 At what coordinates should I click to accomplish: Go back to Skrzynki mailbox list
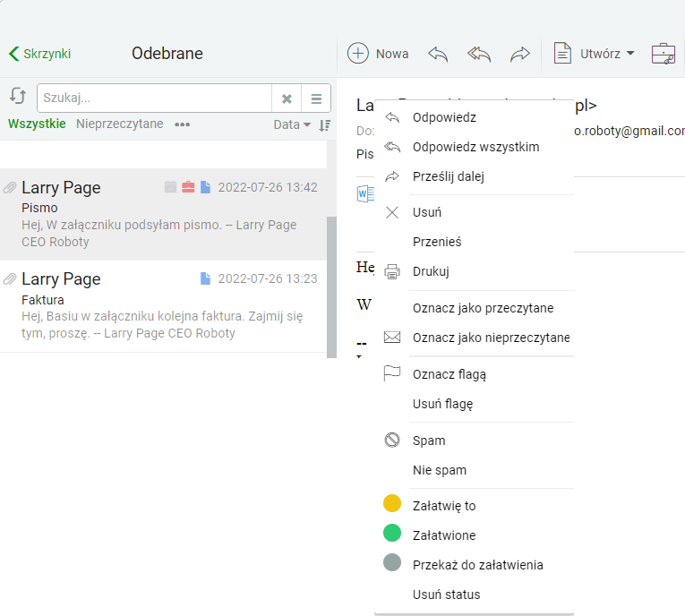pos(39,54)
